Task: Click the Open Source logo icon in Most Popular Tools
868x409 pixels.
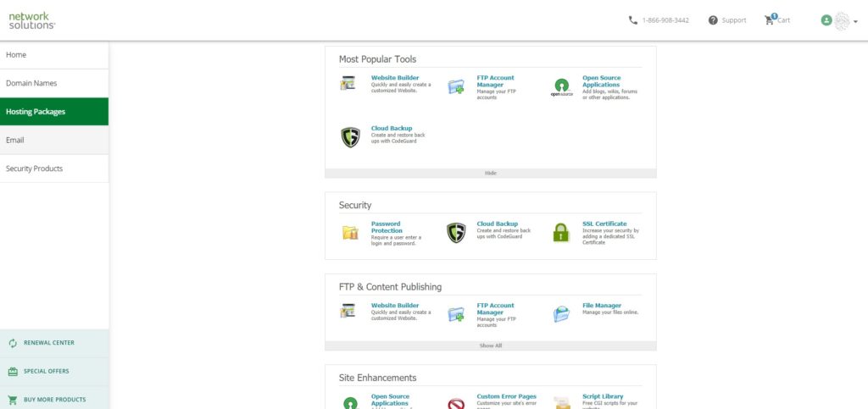Action: click(561, 87)
